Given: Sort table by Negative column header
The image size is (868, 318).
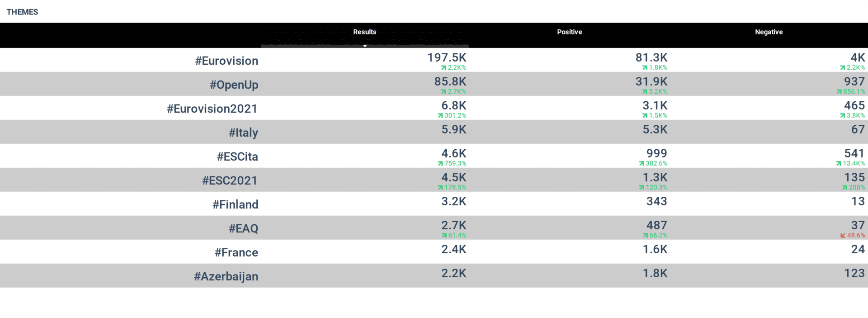Looking at the screenshot, I should 769,32.
